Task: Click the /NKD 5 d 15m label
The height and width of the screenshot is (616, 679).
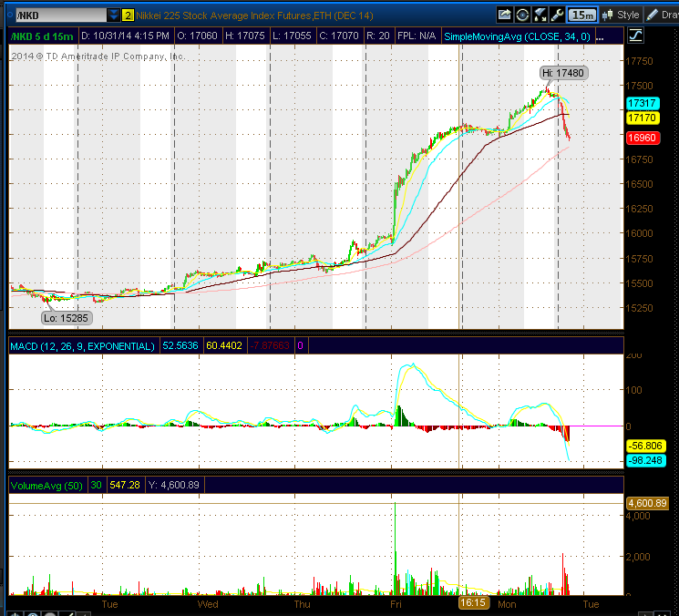Action: coord(42,36)
